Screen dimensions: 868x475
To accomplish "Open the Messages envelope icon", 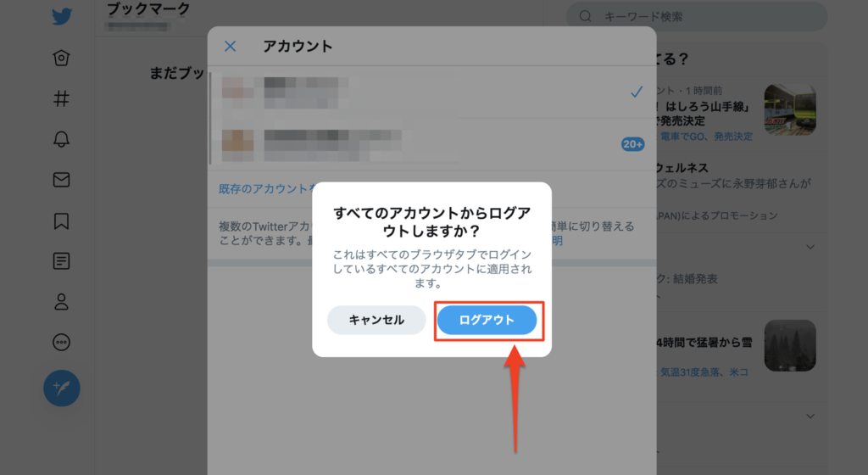I will tap(61, 180).
